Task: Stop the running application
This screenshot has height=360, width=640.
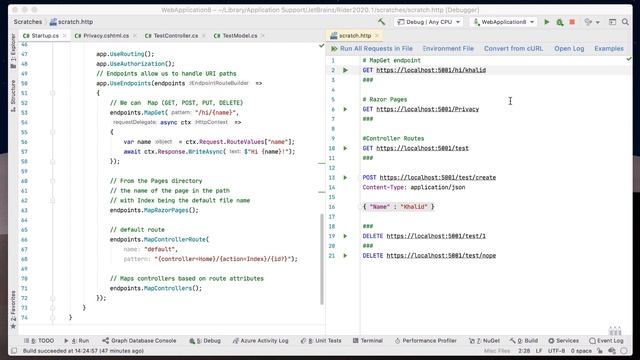Action: [572, 22]
